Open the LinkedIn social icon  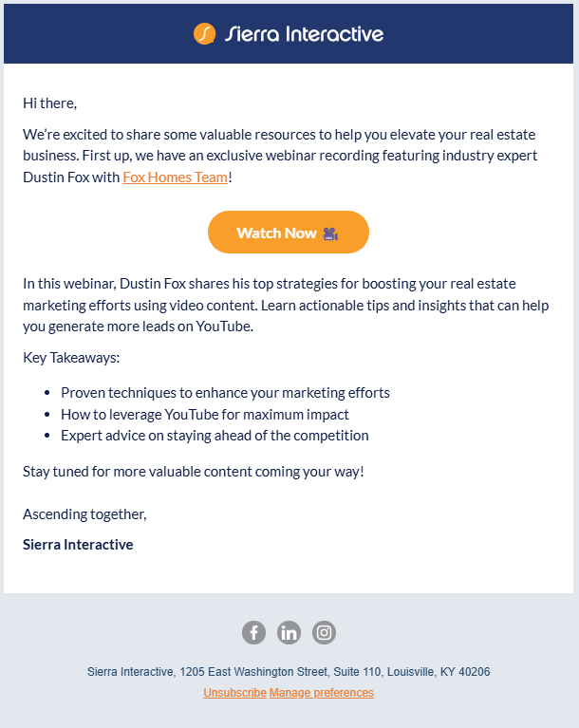[289, 632]
